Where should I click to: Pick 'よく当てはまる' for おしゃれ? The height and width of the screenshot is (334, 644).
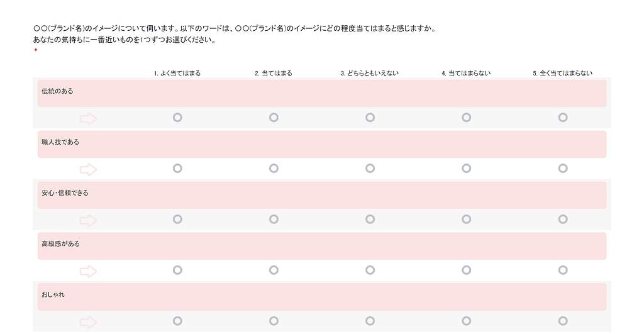pos(177,321)
